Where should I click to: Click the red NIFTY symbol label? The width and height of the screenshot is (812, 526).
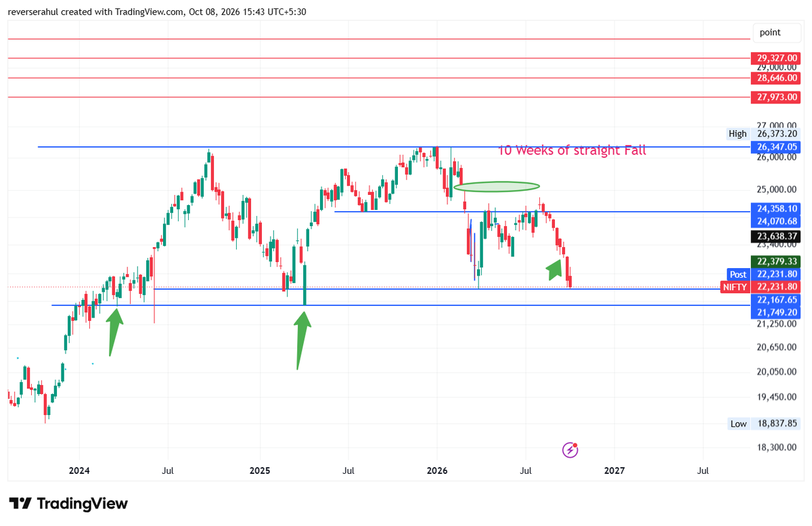735,287
